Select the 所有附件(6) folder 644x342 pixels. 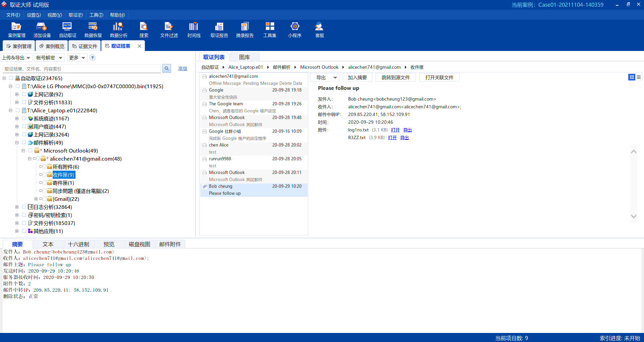point(66,167)
